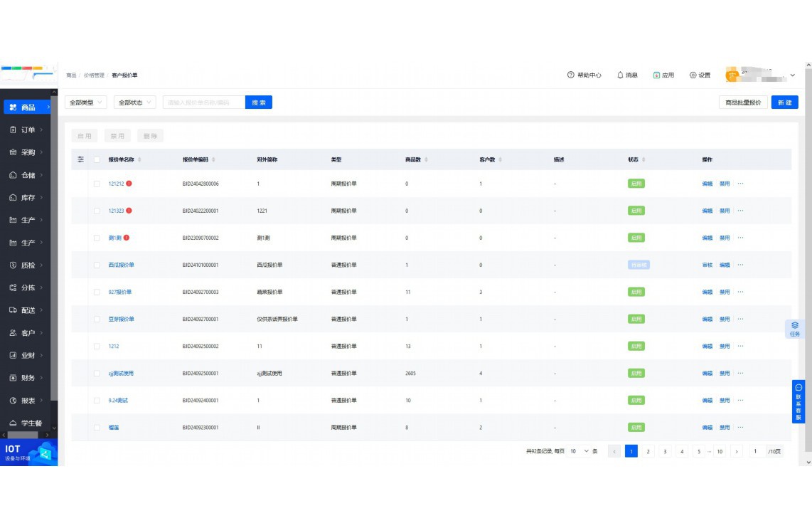
Task: Select 客户 in the left navigation
Action: [x=28, y=333]
